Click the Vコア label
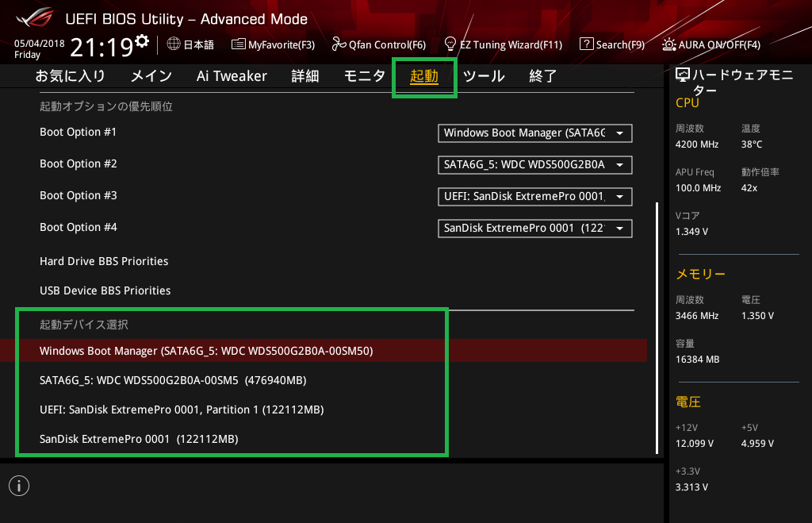This screenshot has width=812, height=523. click(688, 216)
